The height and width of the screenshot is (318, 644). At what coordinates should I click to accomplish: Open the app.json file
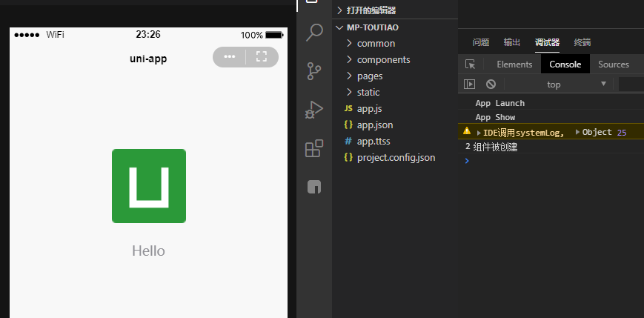click(374, 125)
